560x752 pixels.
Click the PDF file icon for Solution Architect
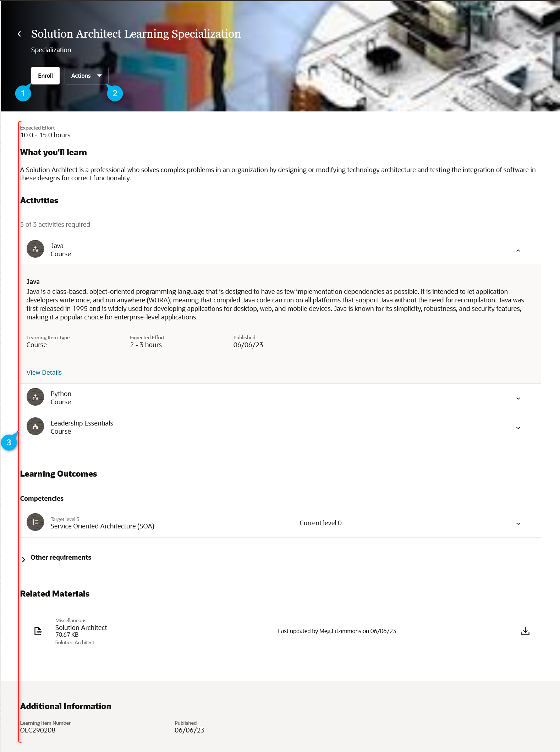[x=38, y=631]
